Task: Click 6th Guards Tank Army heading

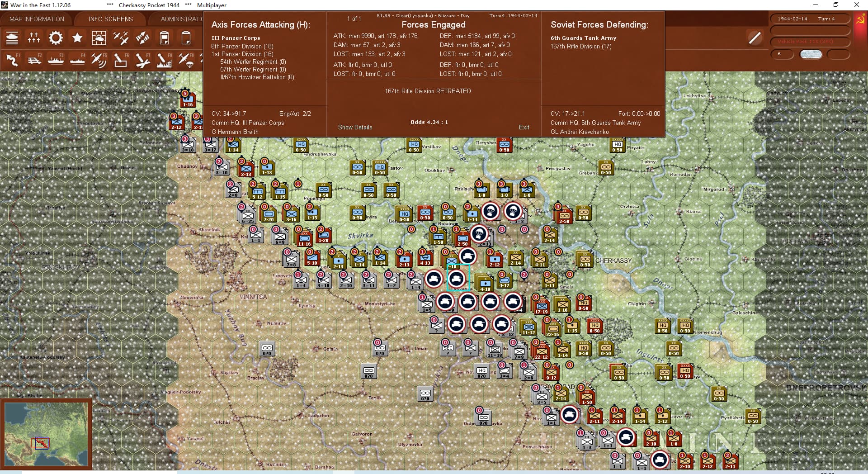Action: point(583,38)
